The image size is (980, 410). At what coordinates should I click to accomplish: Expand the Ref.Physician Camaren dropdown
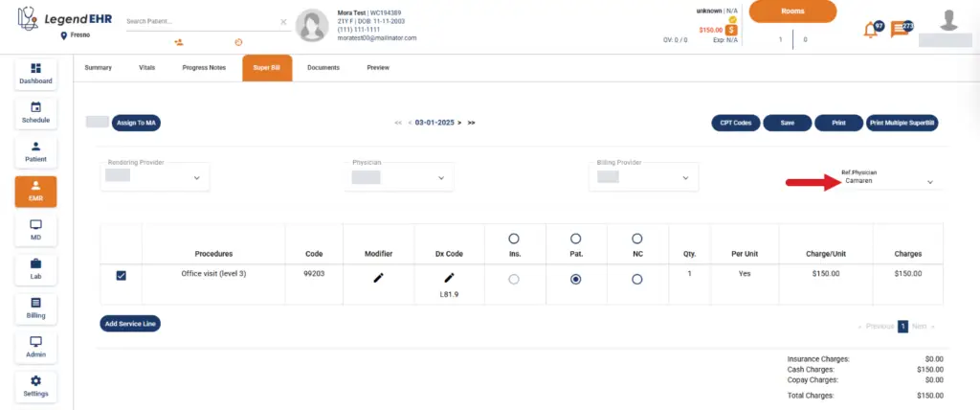929,181
